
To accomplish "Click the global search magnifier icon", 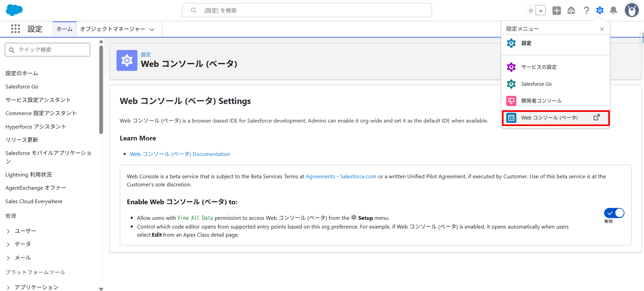I will tap(194, 10).
